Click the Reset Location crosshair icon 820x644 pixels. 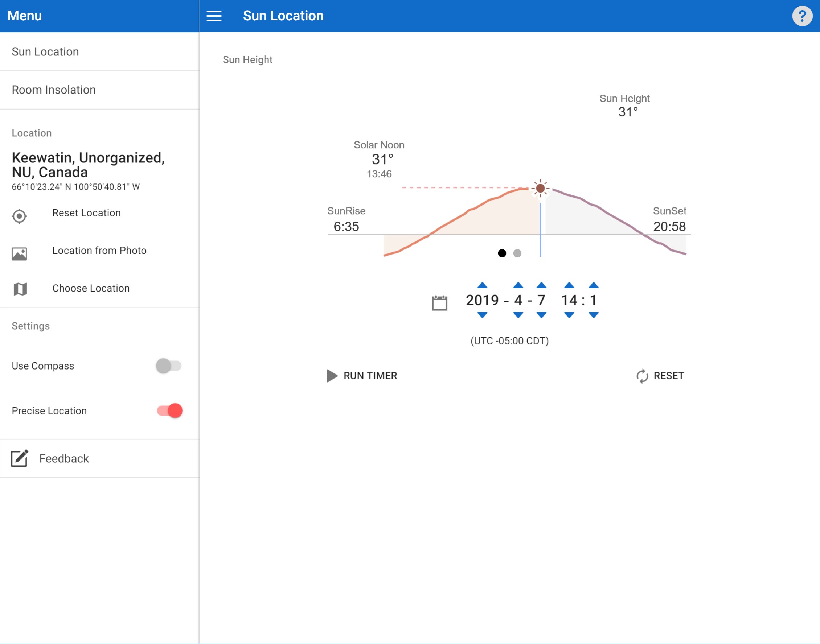(19, 216)
